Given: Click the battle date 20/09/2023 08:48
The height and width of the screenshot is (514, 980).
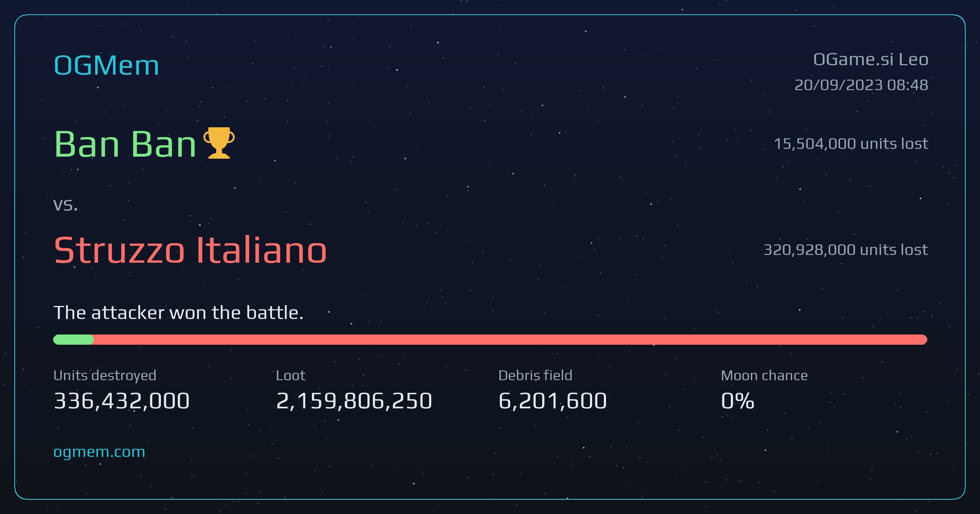Looking at the screenshot, I should click(x=861, y=85).
